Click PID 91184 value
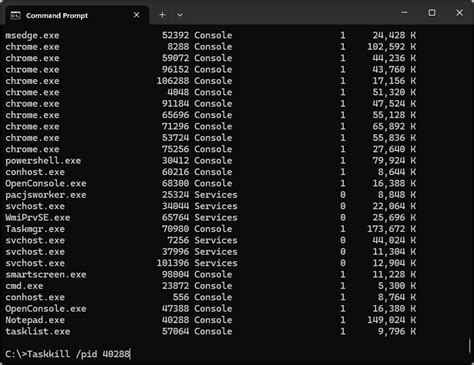 (175, 104)
